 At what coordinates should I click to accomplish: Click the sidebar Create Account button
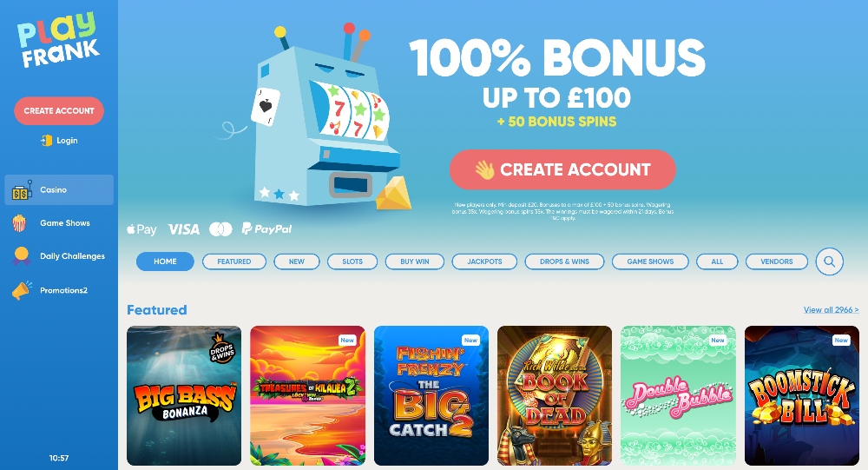[59, 111]
